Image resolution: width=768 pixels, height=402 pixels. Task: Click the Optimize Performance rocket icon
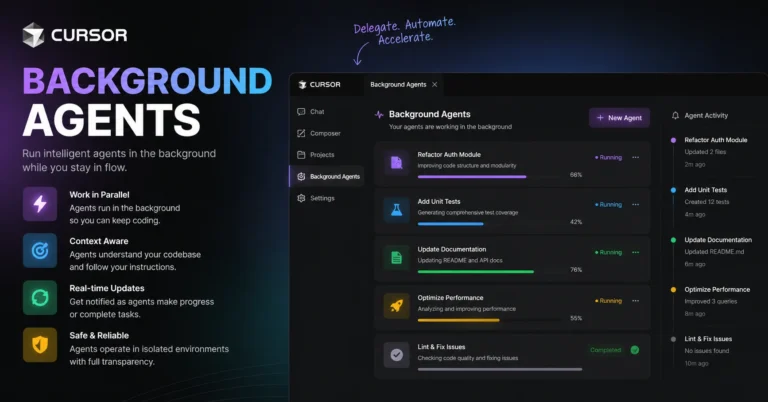click(396, 306)
